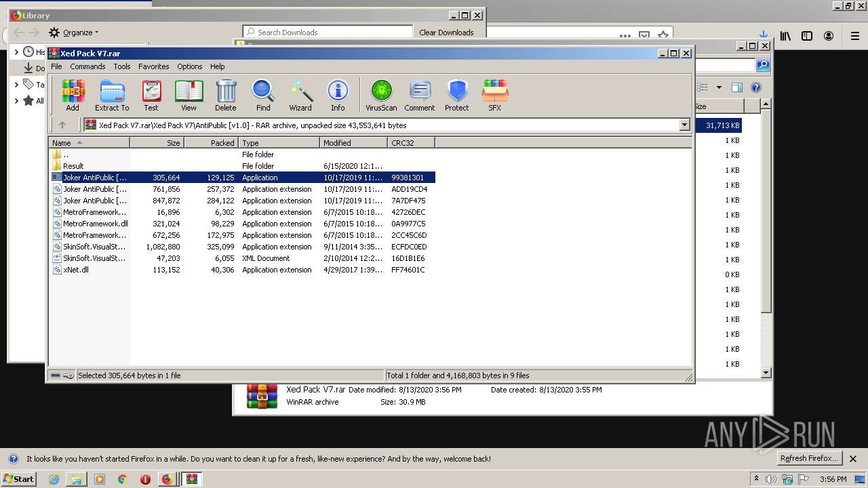
Task: Select MetroFramework file sized 672,256
Action: (x=242, y=235)
